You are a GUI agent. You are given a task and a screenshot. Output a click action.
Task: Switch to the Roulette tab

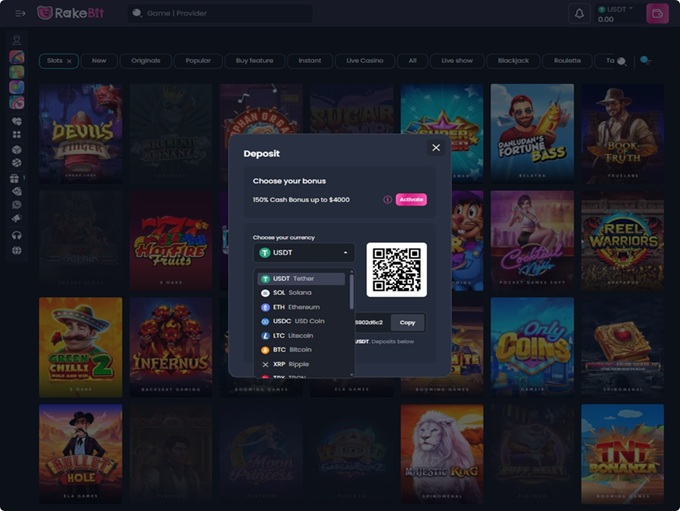tap(567, 61)
